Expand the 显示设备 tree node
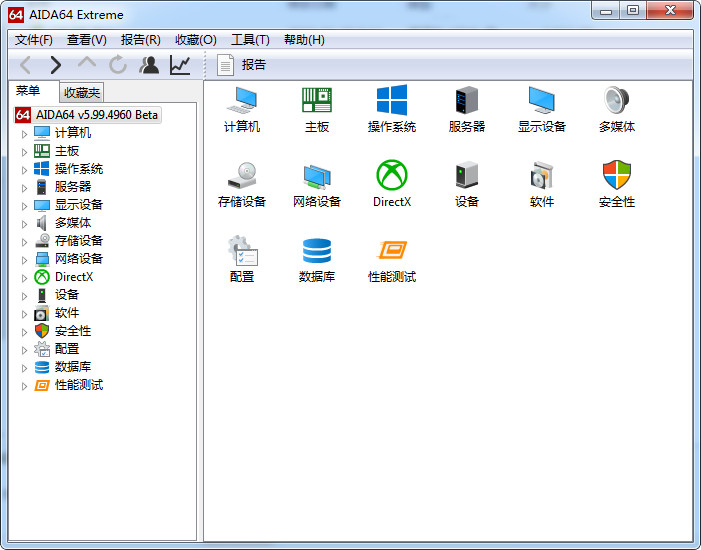The image size is (701, 550). (x=24, y=206)
